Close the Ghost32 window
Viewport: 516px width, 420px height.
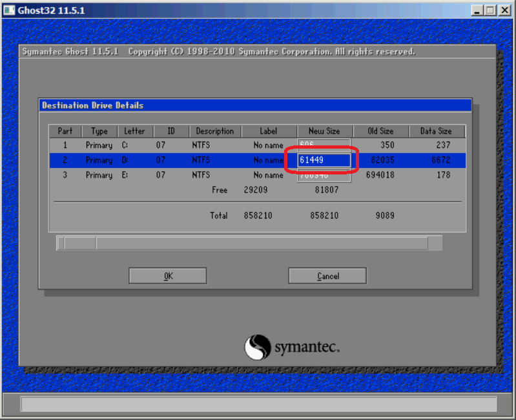(x=504, y=10)
